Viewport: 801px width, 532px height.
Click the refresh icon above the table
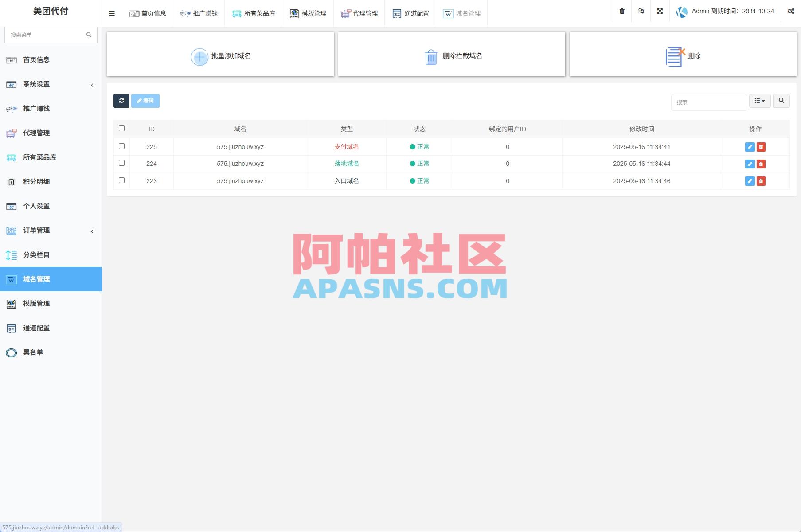pos(121,101)
